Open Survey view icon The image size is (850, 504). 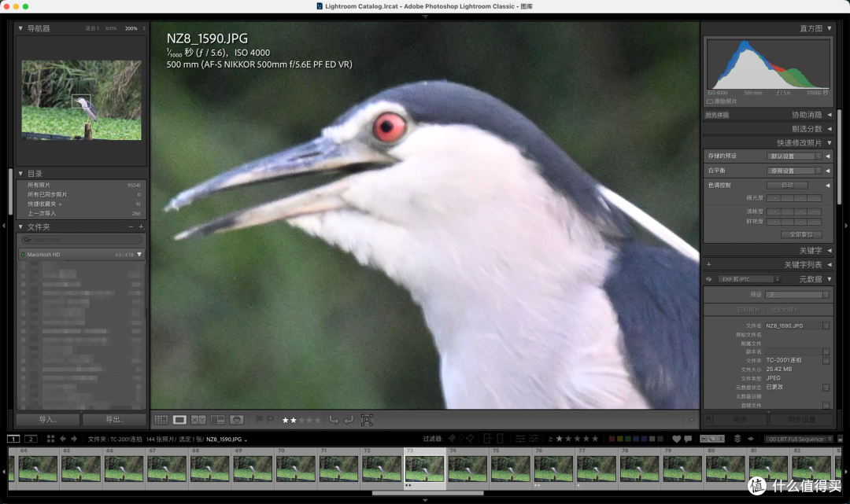click(217, 420)
